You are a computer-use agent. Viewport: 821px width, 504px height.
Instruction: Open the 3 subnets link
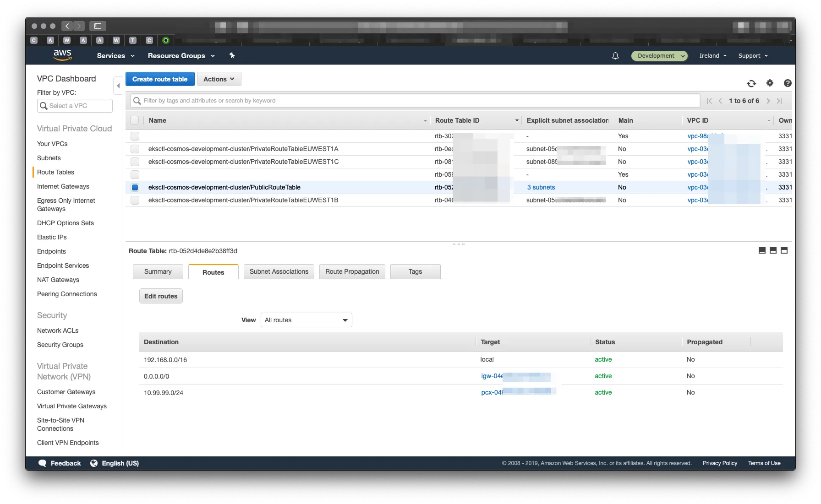click(x=541, y=187)
